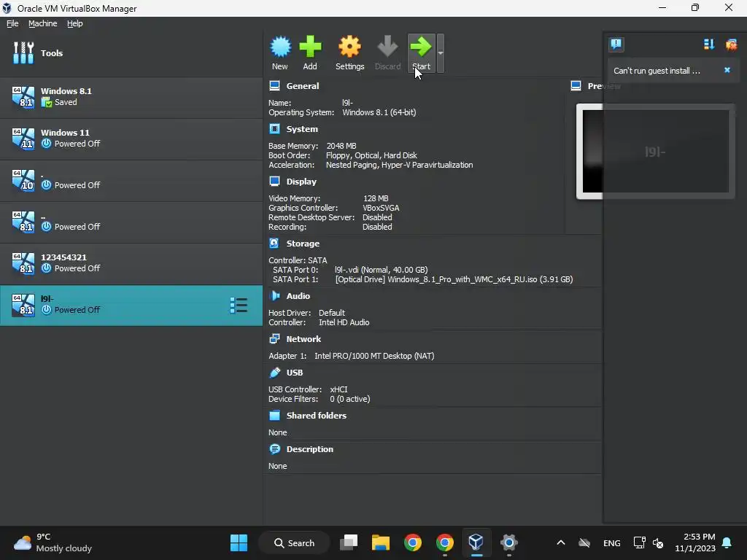
Task: Click the USB plug icon
Action: click(274, 373)
